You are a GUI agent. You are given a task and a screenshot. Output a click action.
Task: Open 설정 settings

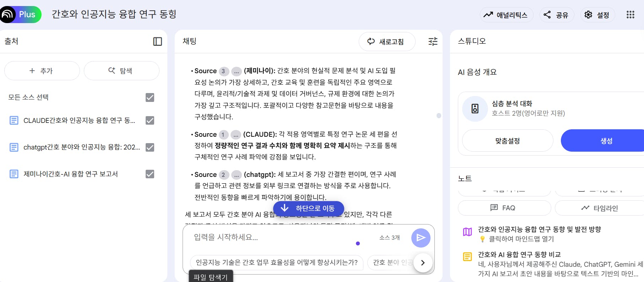point(597,15)
